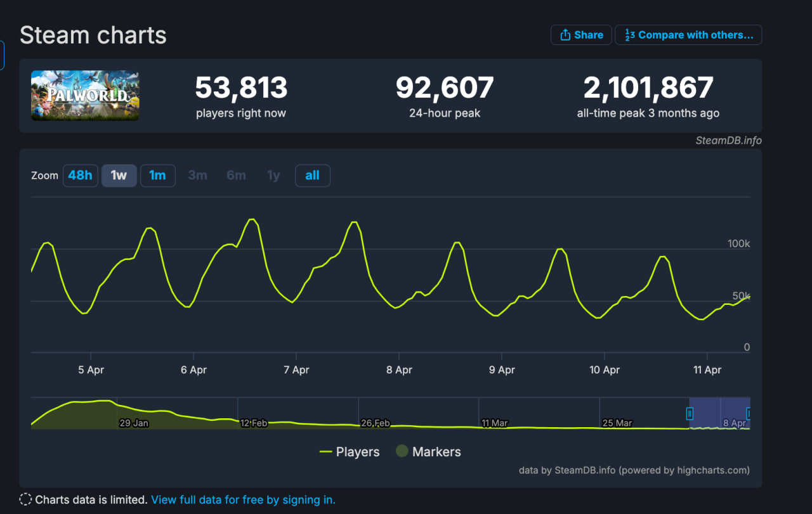Toggle the Markers series in legend
812x514 pixels.
(x=428, y=452)
